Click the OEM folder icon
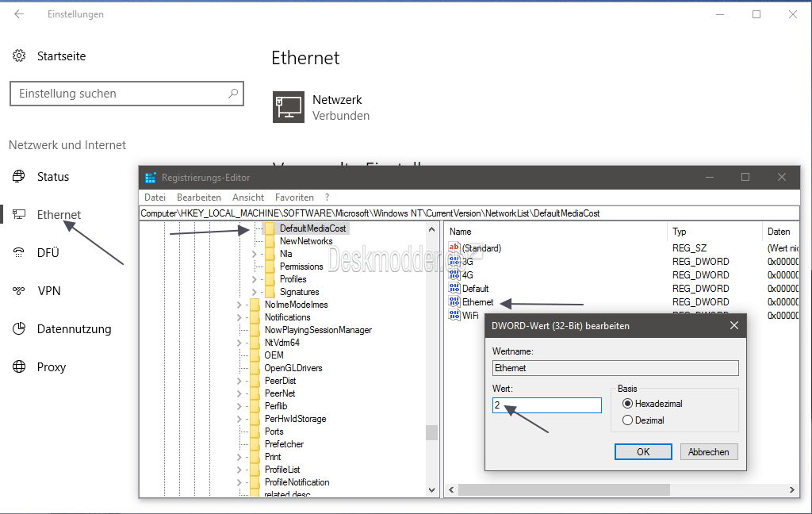Screen dimensions: 812x514 [x=255, y=355]
